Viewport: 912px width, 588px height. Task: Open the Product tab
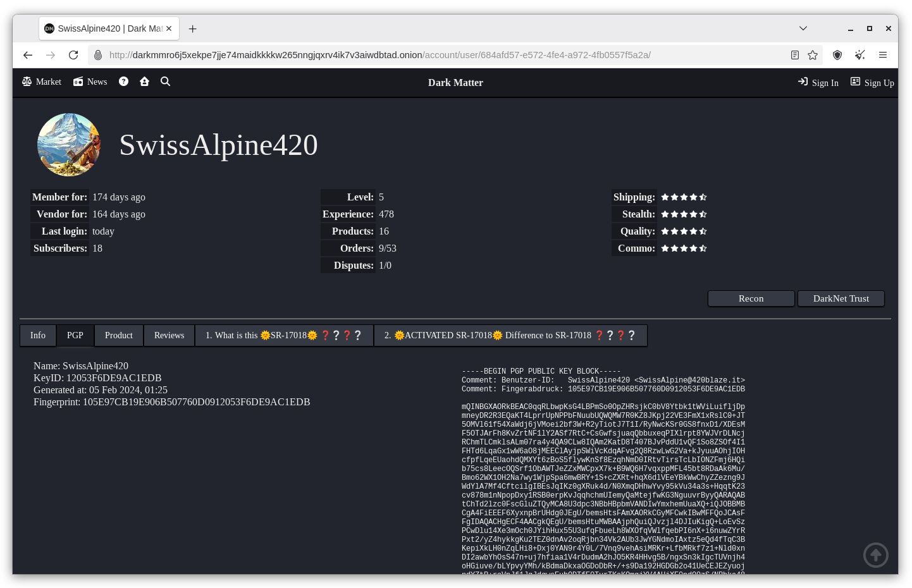[119, 335]
